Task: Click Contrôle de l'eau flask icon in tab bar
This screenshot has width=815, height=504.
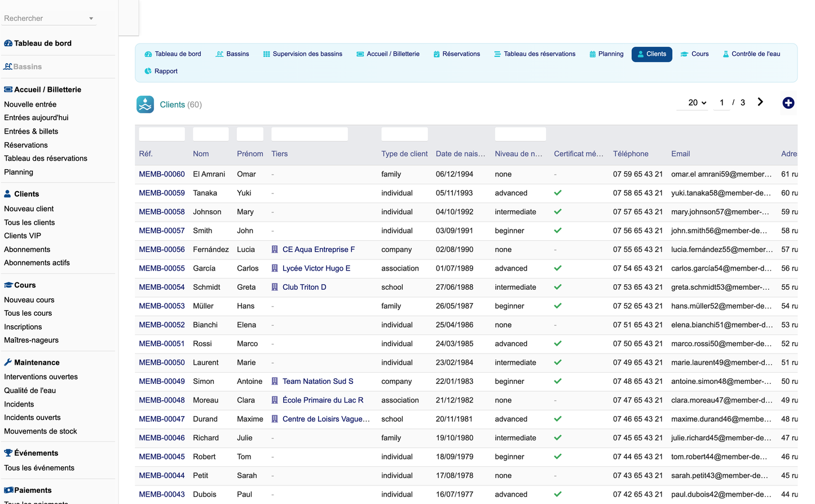Action: 726,54
